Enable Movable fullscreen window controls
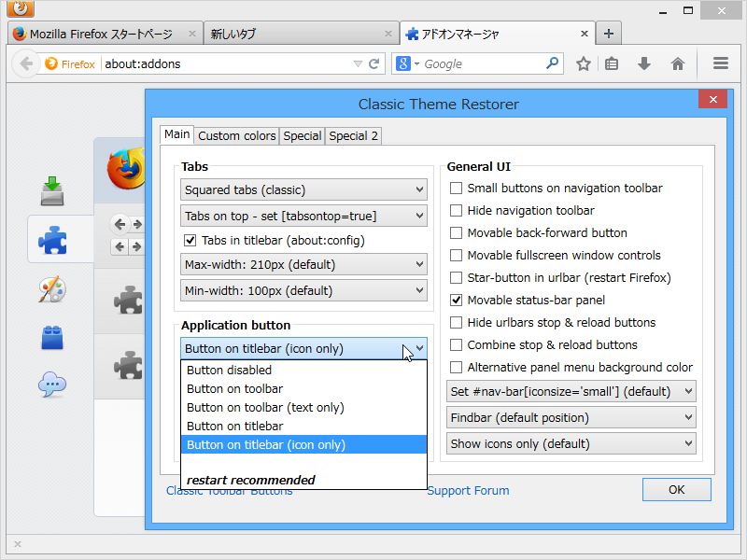Viewport: 747px width, 560px height. point(456,255)
